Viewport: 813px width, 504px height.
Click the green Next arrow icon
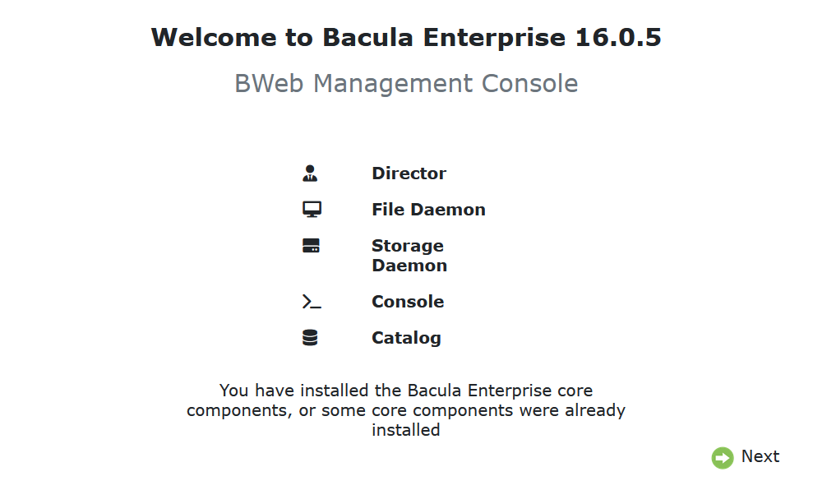click(723, 458)
